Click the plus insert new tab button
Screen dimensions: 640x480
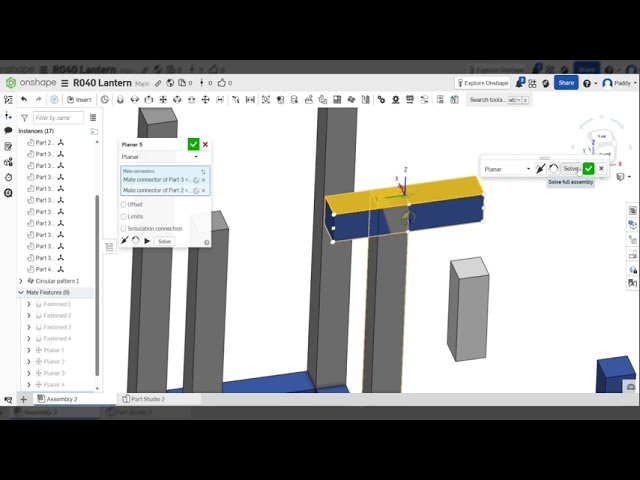pos(23,400)
